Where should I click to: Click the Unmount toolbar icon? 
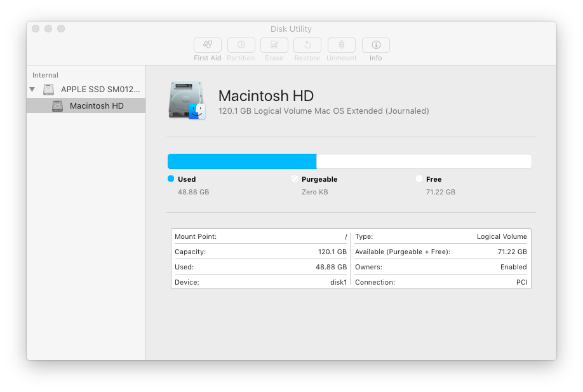point(341,45)
